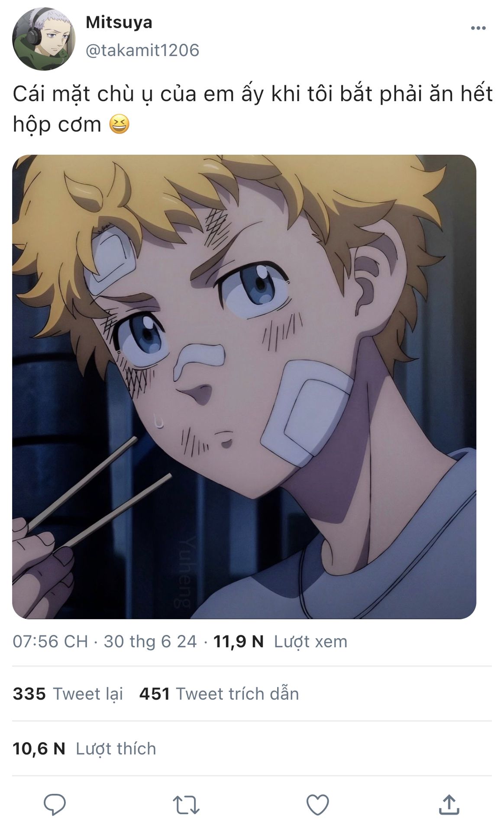Open the 11,9 N Lượt xem view count

[280, 641]
